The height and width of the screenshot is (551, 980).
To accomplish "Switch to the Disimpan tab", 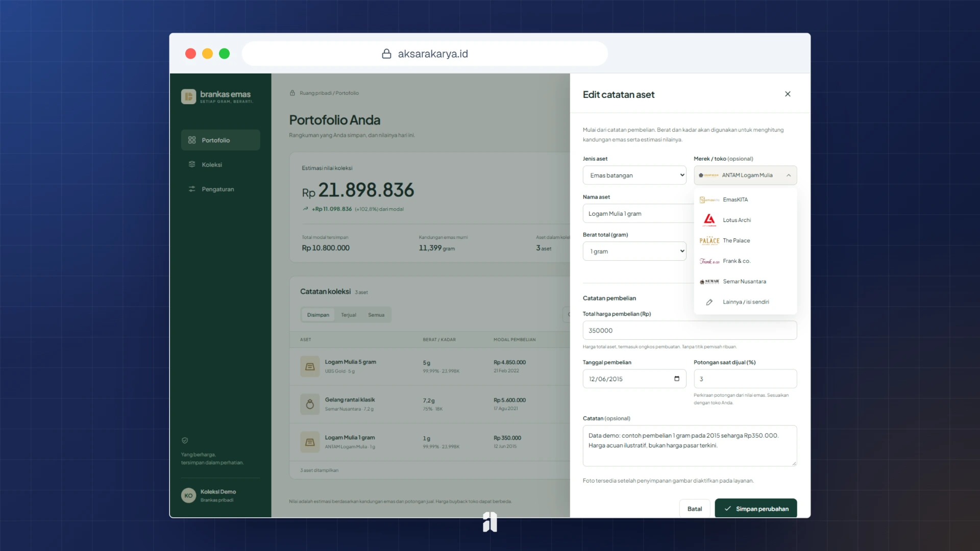I will (318, 315).
